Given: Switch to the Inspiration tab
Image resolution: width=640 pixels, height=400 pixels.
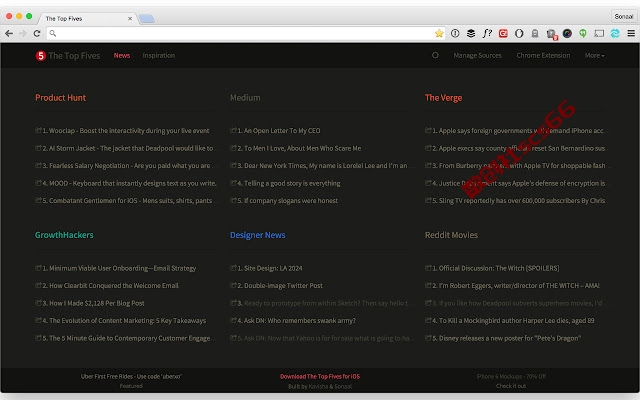Looking at the screenshot, I should coord(159,56).
